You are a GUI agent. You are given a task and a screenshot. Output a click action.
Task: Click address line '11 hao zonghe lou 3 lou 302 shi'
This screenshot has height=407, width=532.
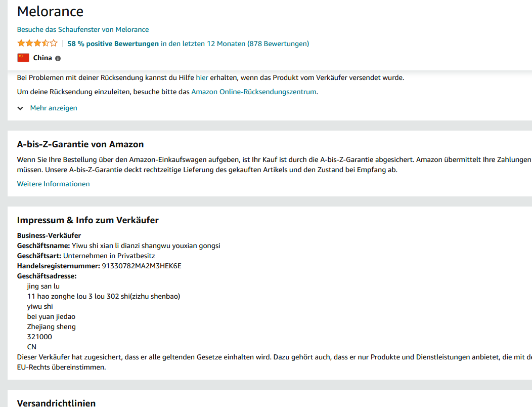78,296
